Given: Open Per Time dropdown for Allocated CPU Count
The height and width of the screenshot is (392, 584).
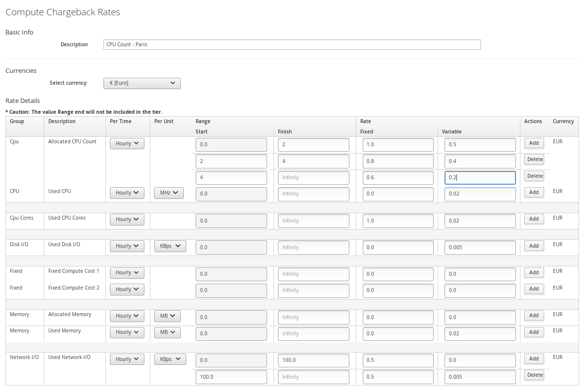Looking at the screenshot, I should pyautogui.click(x=127, y=143).
